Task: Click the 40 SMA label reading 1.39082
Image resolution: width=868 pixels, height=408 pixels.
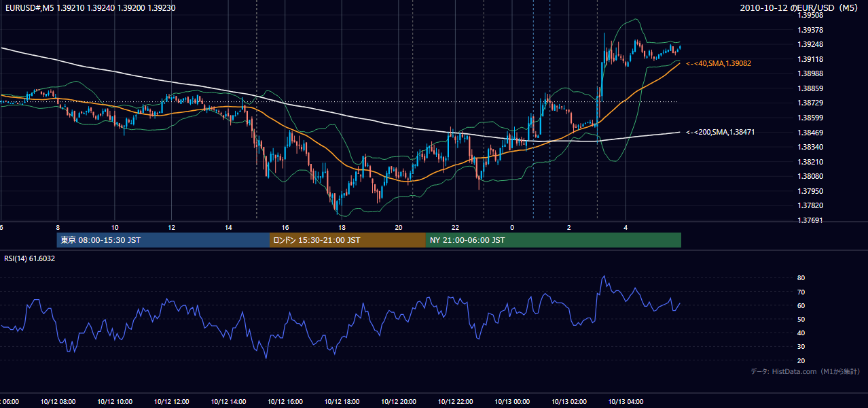Action: (x=719, y=63)
